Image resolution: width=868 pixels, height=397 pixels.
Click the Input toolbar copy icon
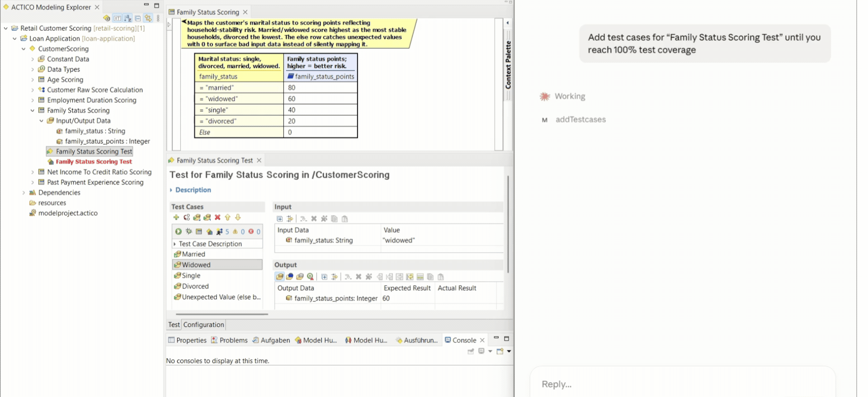pyautogui.click(x=335, y=219)
